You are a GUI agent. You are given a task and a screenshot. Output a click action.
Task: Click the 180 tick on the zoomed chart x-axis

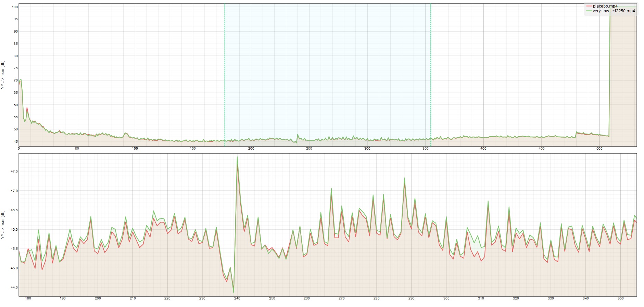[x=28, y=298]
